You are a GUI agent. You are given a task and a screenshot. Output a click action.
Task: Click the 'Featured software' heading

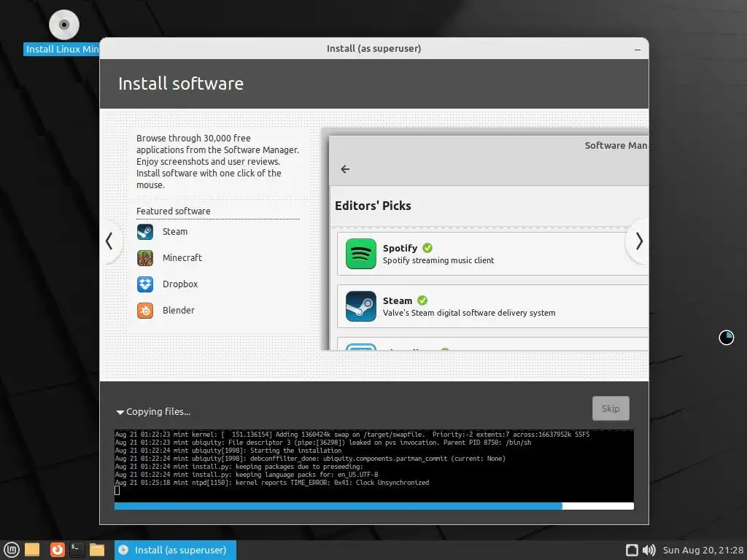(174, 211)
